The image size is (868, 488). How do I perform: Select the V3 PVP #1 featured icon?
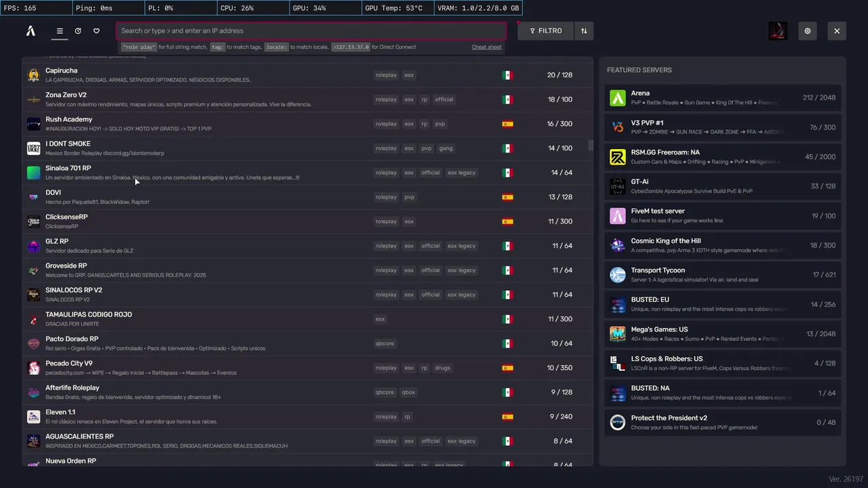point(617,127)
